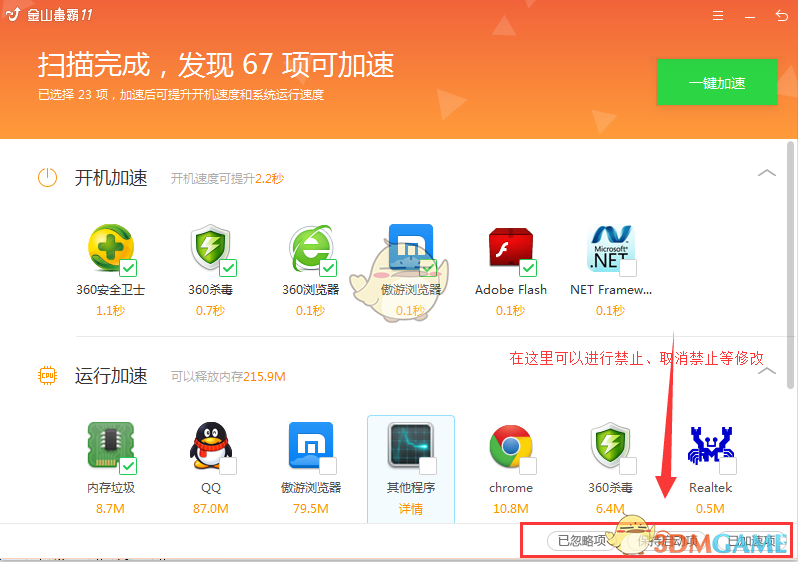The image size is (798, 562).
Task: Click the 360安全卫士 startup item icon
Action: point(110,250)
